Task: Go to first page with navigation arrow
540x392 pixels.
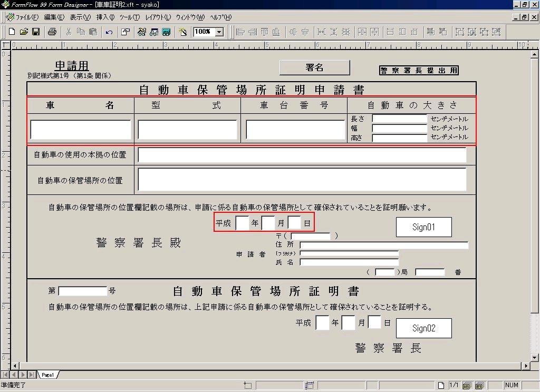Action: [x=5, y=375]
